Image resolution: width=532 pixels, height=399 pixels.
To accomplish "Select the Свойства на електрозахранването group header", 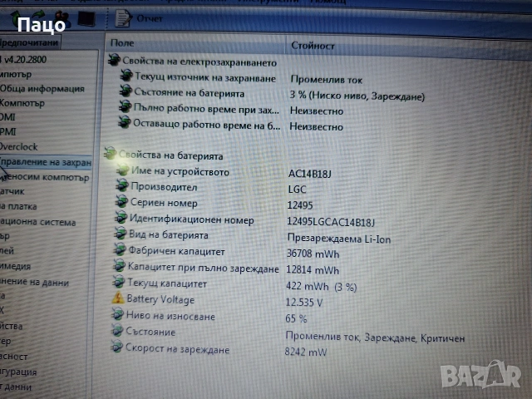I will (199, 62).
